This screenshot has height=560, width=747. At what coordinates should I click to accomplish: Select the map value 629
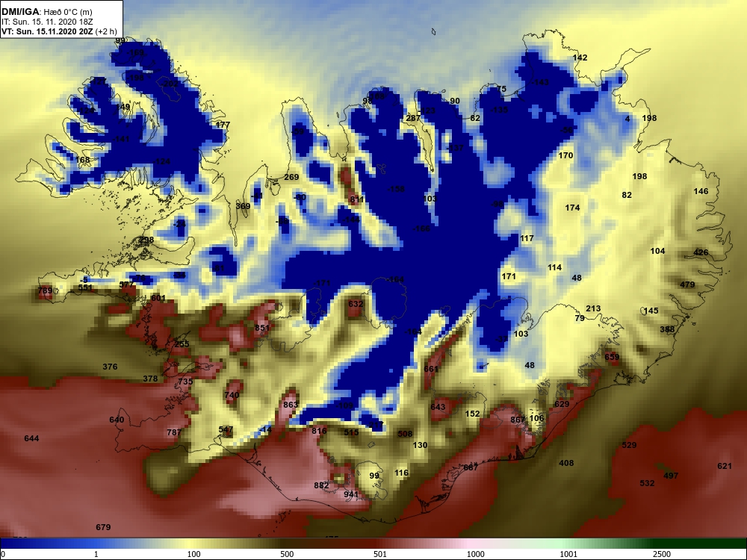pyautogui.click(x=562, y=404)
